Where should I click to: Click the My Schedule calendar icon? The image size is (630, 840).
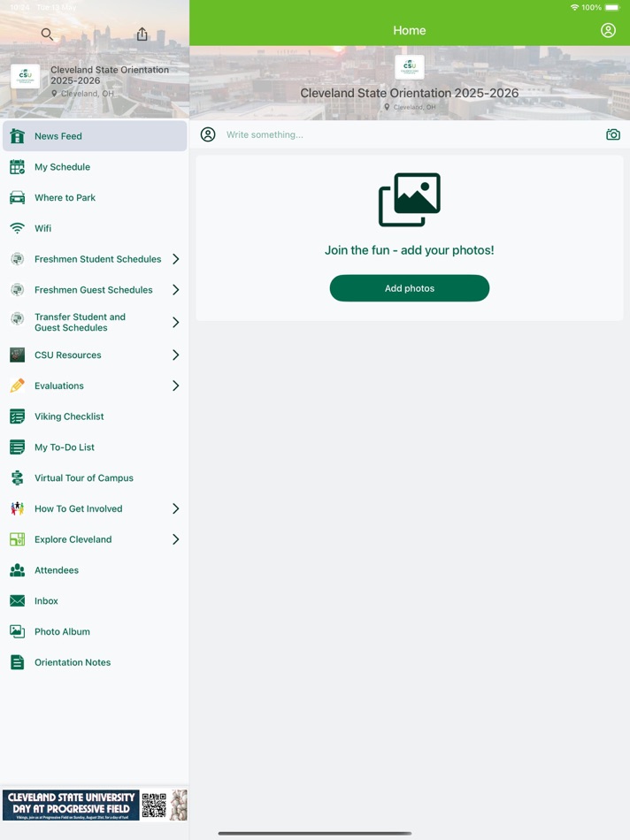17,167
